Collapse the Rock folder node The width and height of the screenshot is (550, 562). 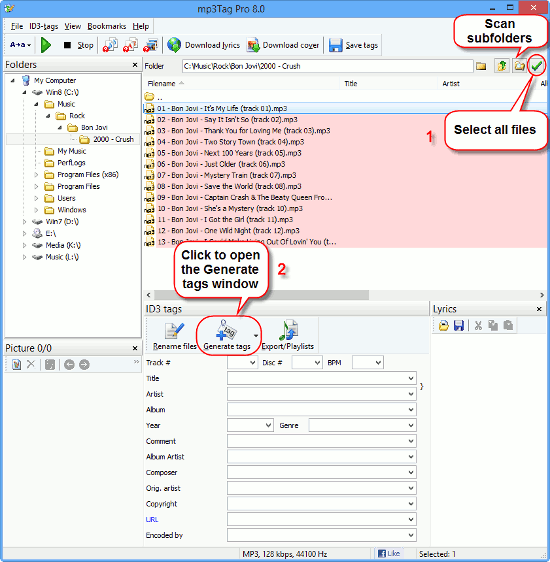(48, 116)
